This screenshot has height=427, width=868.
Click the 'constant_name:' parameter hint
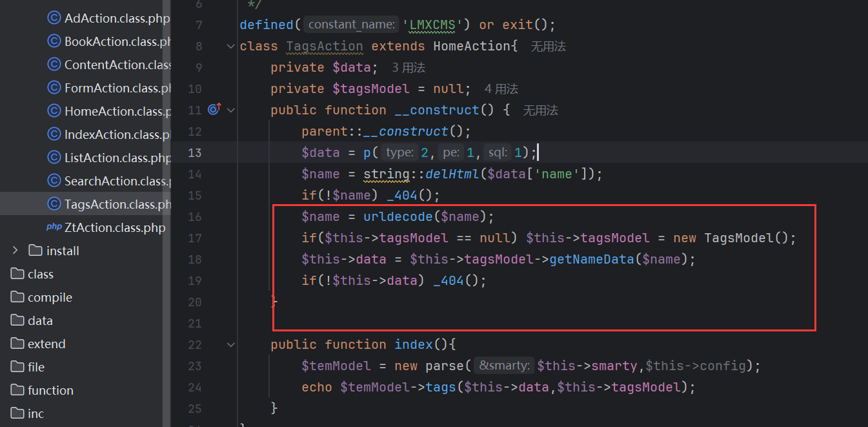[x=352, y=25]
